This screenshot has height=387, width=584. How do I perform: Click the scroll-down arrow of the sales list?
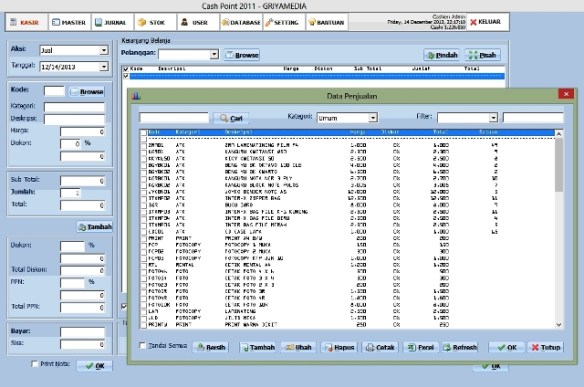pyautogui.click(x=559, y=325)
